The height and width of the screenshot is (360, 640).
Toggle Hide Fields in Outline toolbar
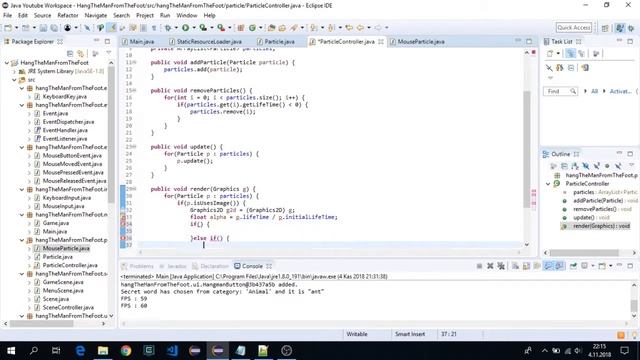[x=586, y=165]
